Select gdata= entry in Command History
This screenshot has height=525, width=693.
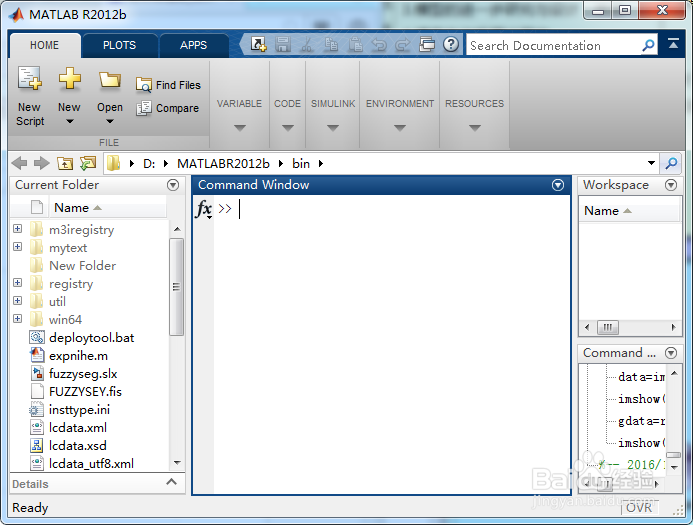[x=641, y=421]
